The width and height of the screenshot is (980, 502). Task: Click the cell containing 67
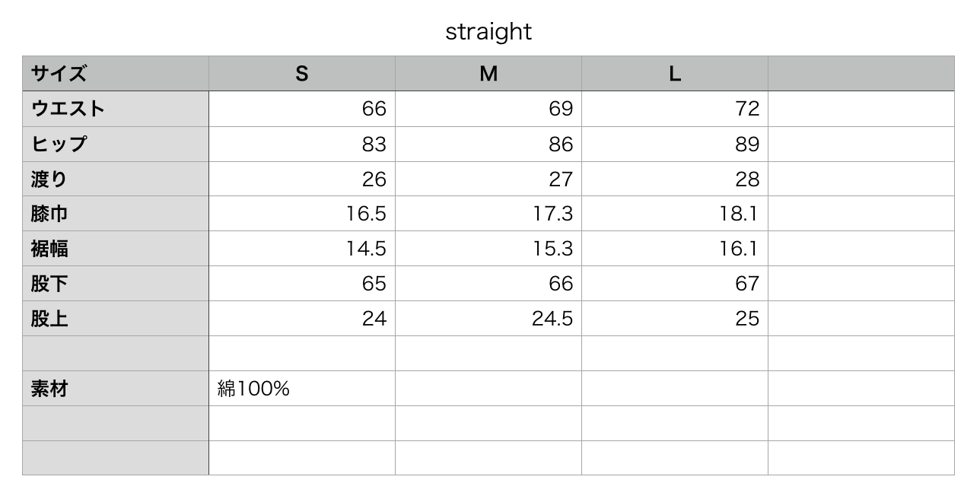coord(675,284)
